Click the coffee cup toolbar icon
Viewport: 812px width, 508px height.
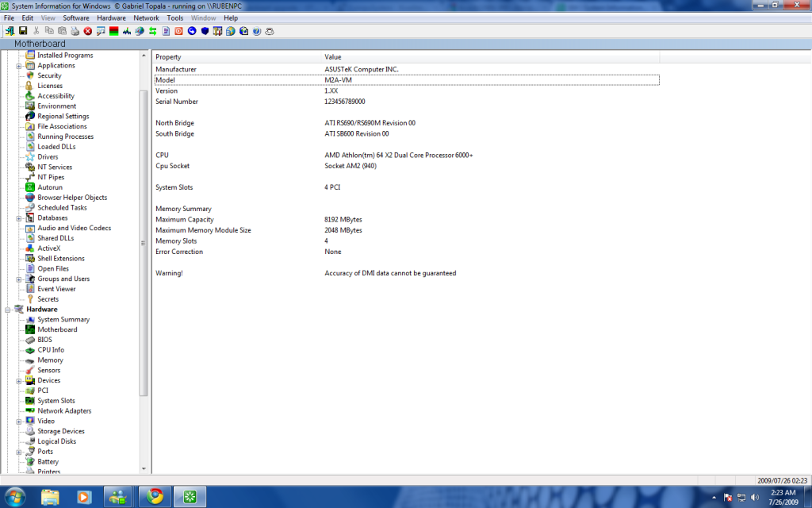click(270, 31)
